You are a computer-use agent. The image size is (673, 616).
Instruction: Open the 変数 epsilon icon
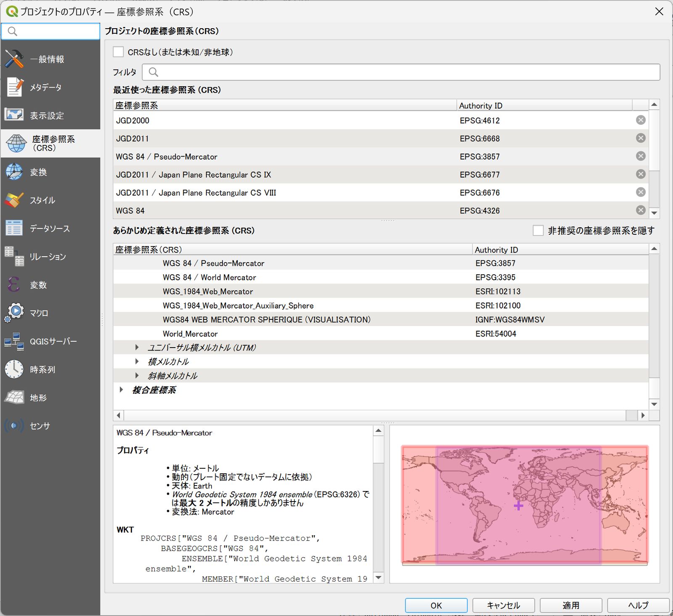point(13,285)
